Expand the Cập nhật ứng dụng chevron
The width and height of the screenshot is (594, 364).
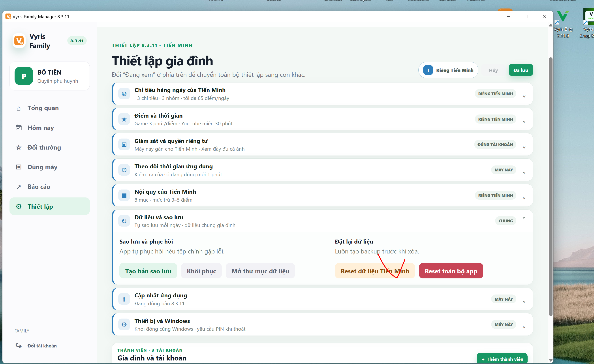(x=524, y=302)
